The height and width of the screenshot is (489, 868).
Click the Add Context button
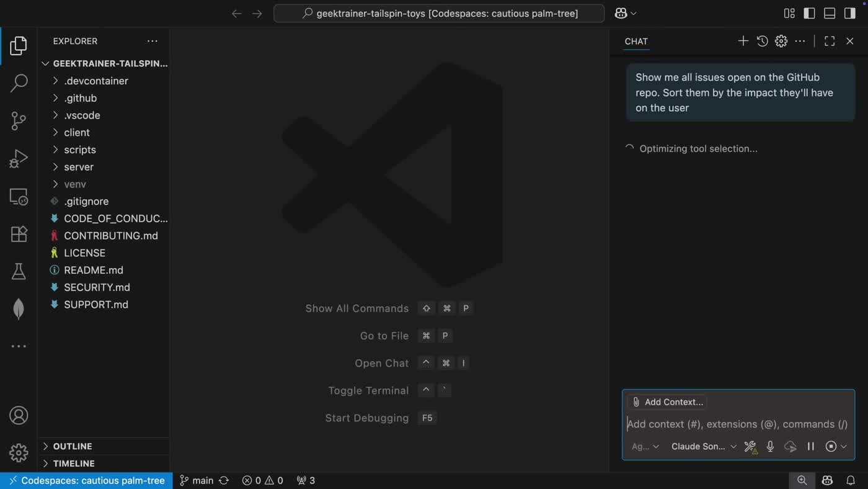coord(667,402)
